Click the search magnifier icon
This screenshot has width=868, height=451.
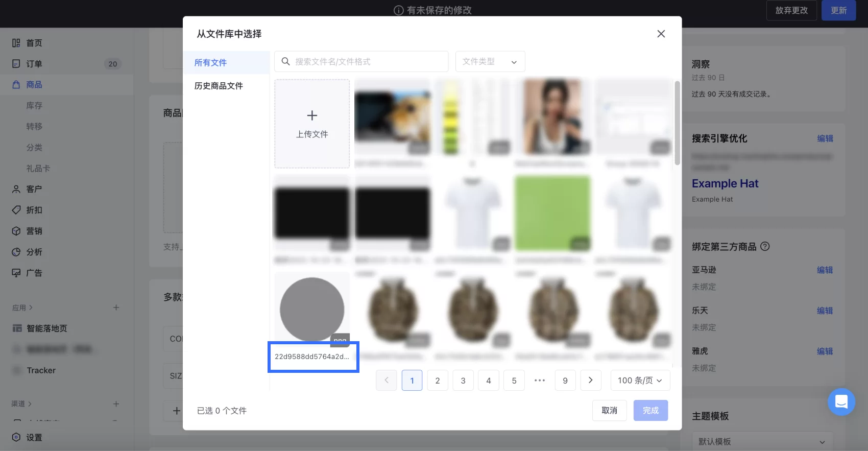[x=286, y=61]
